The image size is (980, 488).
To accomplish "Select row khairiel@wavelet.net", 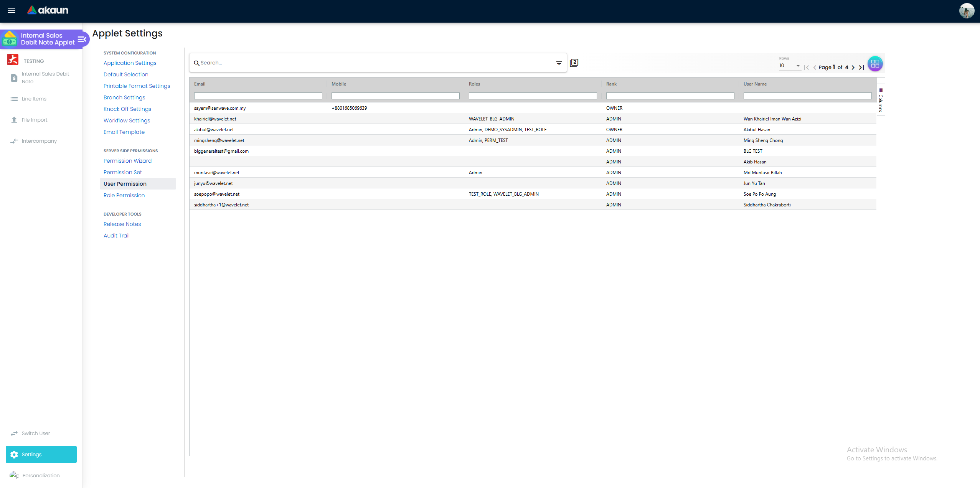I will click(533, 119).
